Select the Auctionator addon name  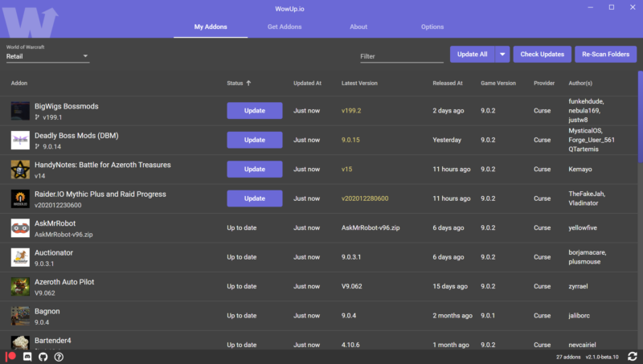[x=54, y=253]
